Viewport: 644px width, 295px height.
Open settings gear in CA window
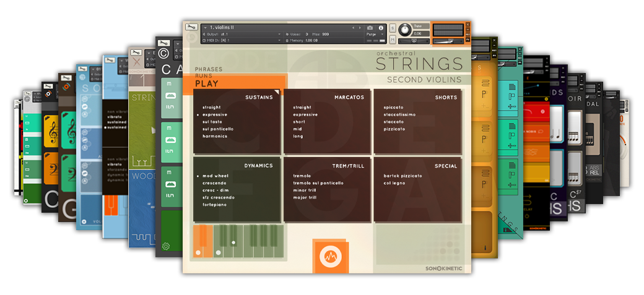(166, 247)
